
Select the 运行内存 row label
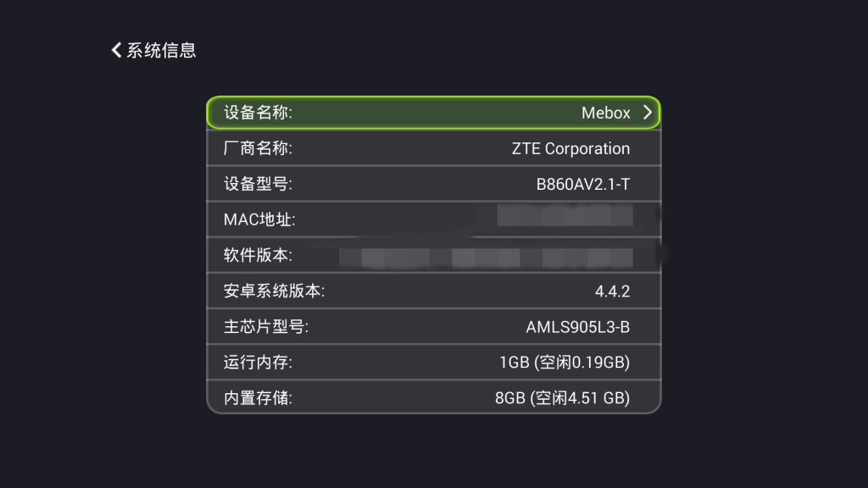click(x=258, y=363)
